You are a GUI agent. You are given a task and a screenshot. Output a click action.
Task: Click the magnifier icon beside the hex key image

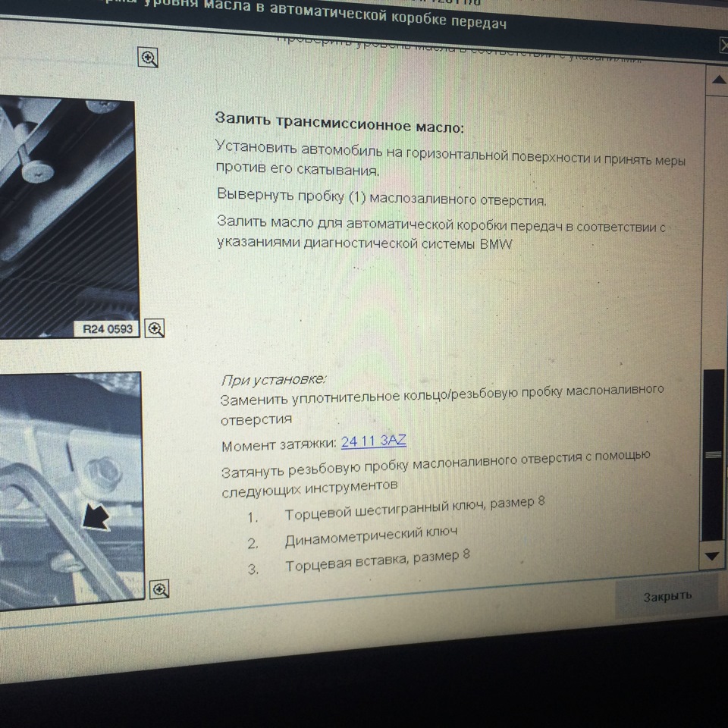tap(160, 590)
